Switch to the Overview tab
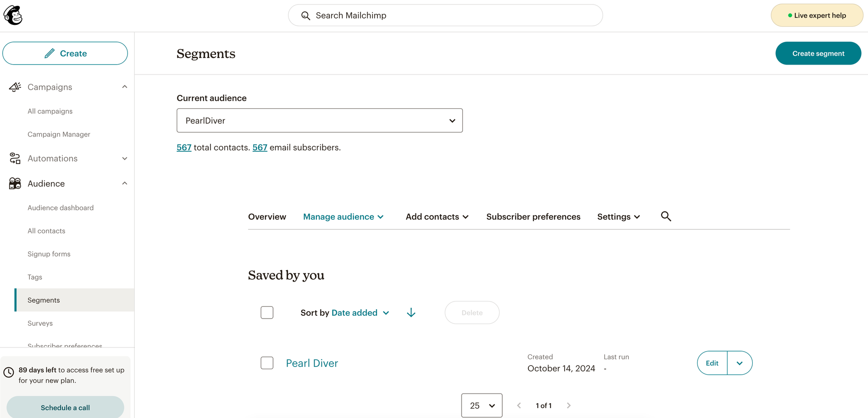 tap(267, 217)
